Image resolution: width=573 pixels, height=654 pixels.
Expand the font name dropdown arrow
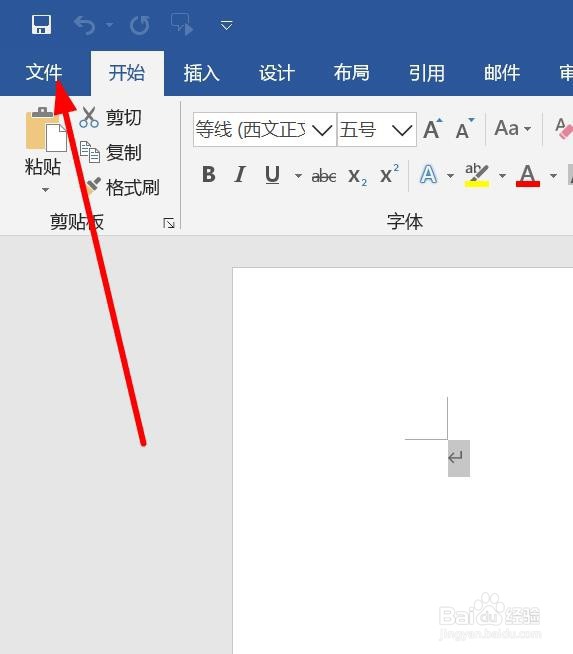tap(322, 130)
